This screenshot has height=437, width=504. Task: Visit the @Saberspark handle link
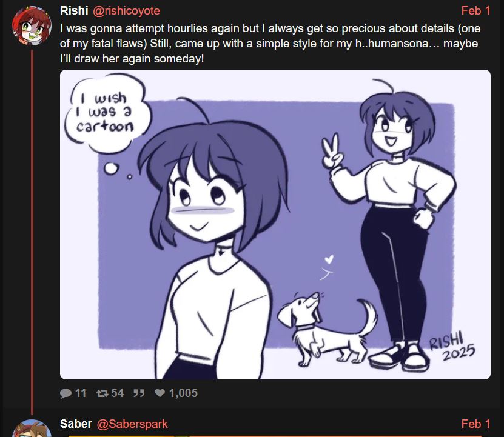pyautogui.click(x=132, y=424)
